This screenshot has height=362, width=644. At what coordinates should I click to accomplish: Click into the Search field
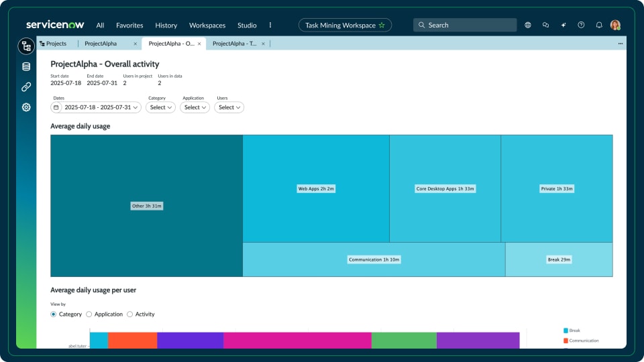pyautogui.click(x=470, y=25)
